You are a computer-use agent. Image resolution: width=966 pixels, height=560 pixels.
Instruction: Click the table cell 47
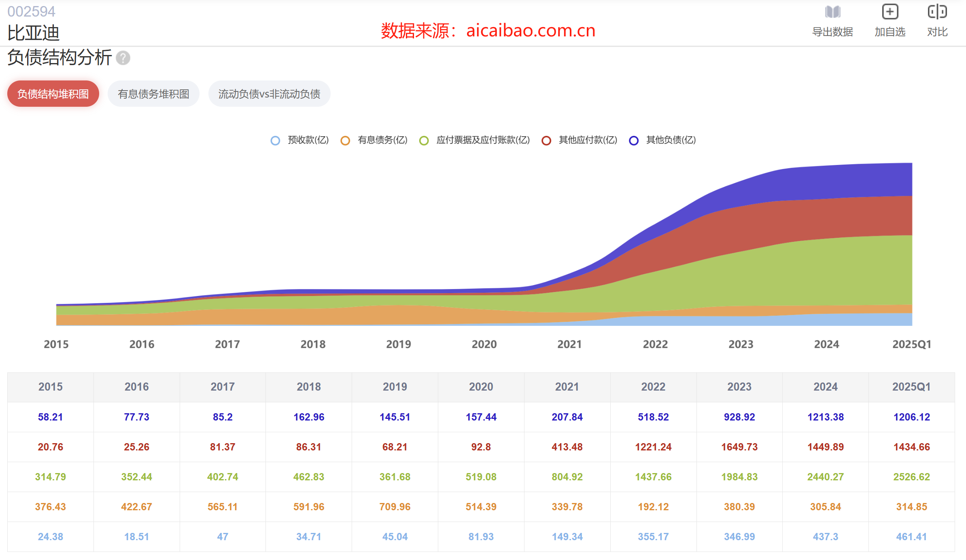223,537
